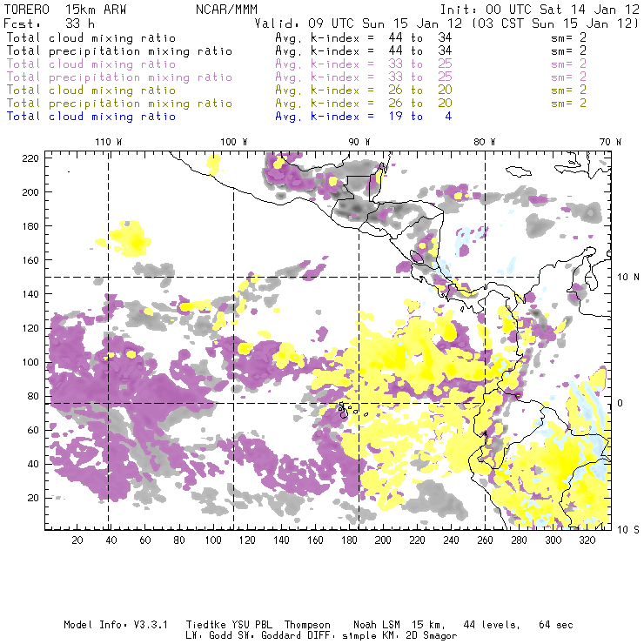Select the "0" equator latitude label
The image size is (644, 644).
[x=621, y=403]
